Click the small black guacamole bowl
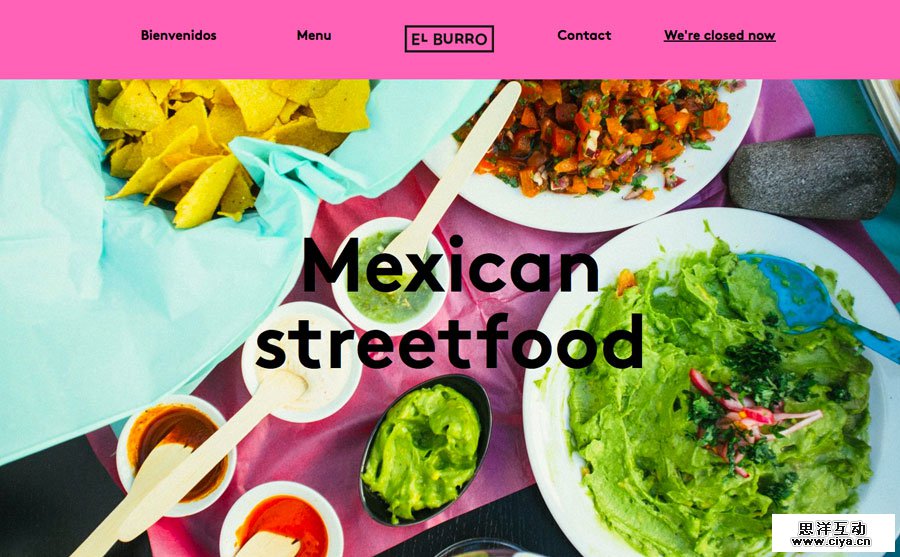The width and height of the screenshot is (900, 557). (x=425, y=450)
